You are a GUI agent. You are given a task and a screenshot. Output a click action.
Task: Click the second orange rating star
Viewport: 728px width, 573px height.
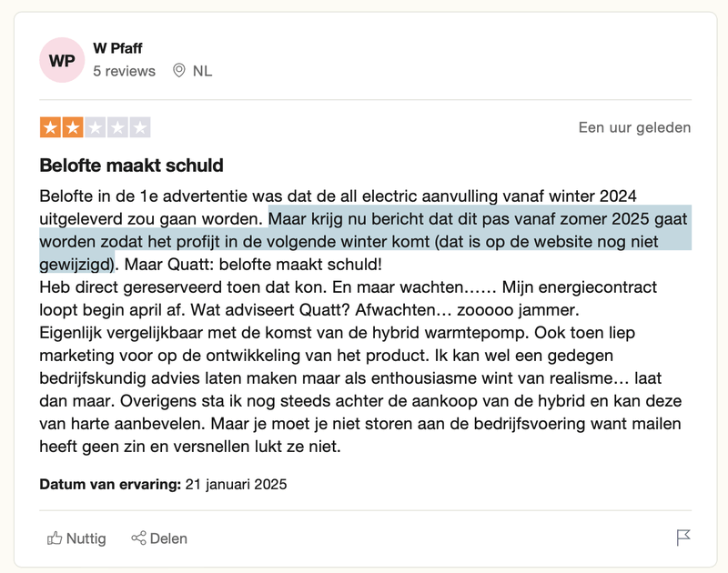pos(73,127)
